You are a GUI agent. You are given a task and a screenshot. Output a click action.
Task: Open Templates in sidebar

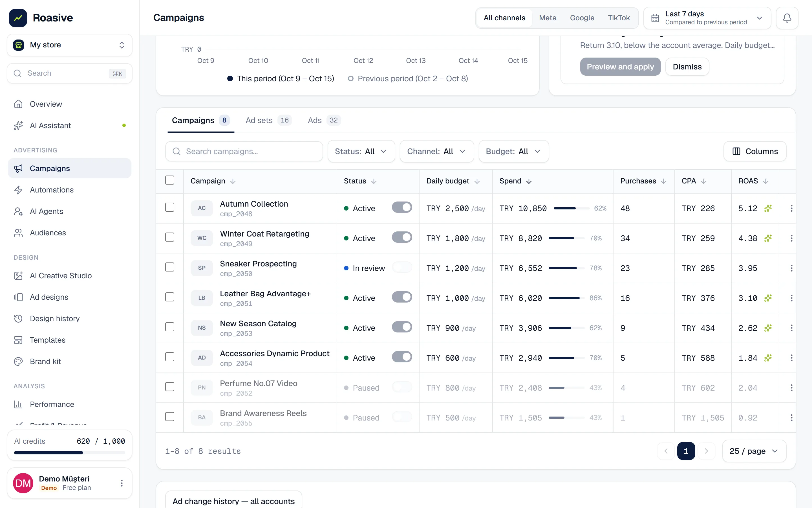[x=69, y=340]
